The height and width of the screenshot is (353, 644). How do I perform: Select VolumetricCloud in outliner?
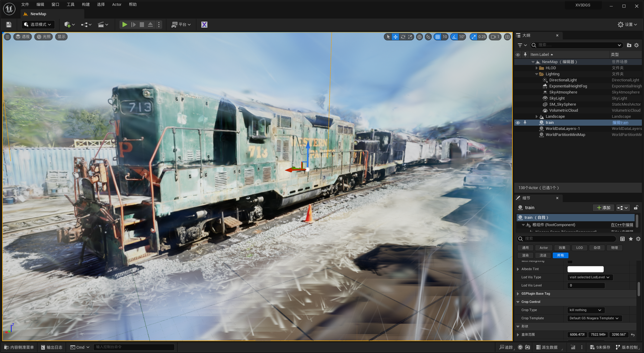point(563,110)
